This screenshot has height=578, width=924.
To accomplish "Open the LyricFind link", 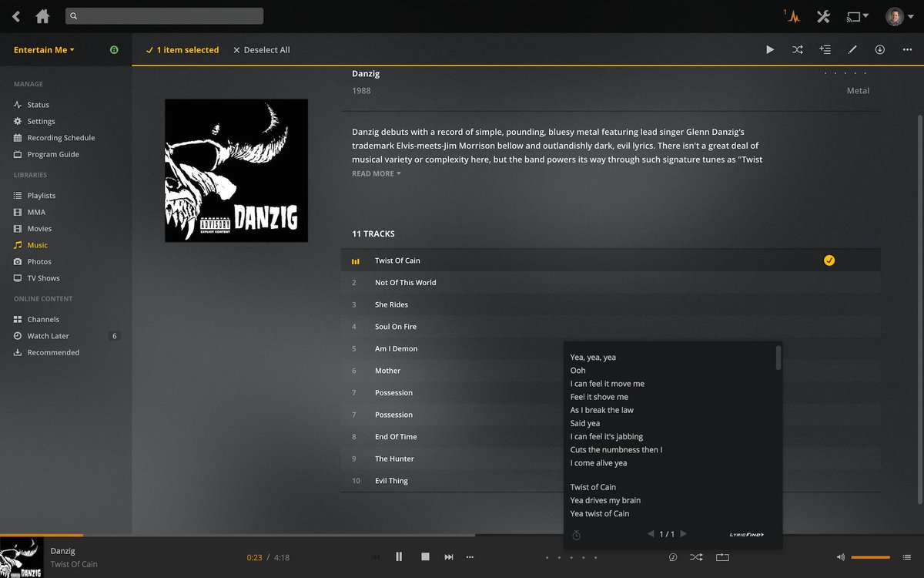I will 747,534.
